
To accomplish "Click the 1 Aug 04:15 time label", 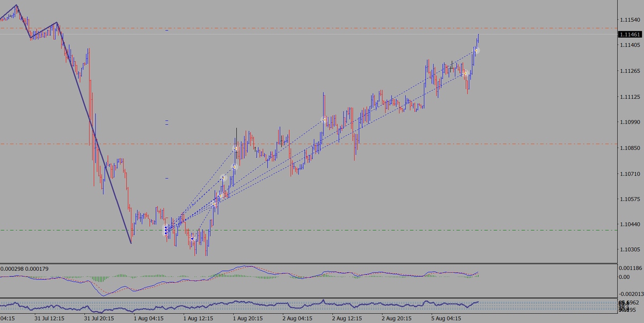I will 149,318.
